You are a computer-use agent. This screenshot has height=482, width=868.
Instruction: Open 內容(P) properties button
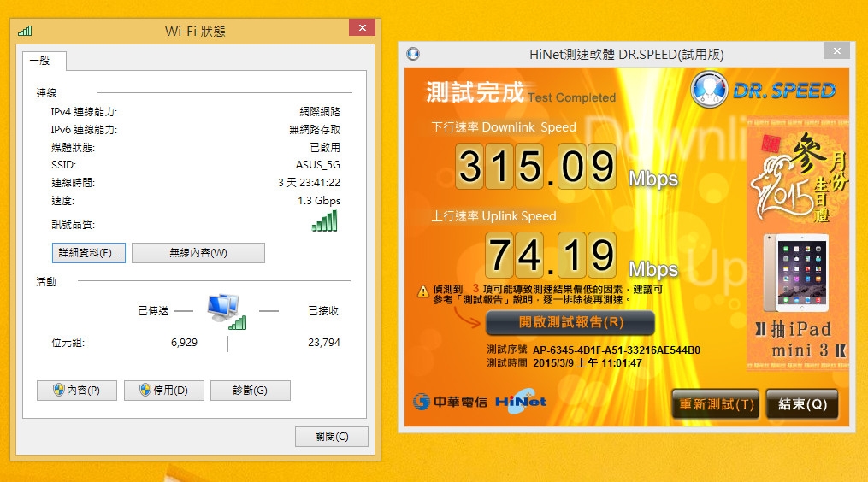coord(77,391)
